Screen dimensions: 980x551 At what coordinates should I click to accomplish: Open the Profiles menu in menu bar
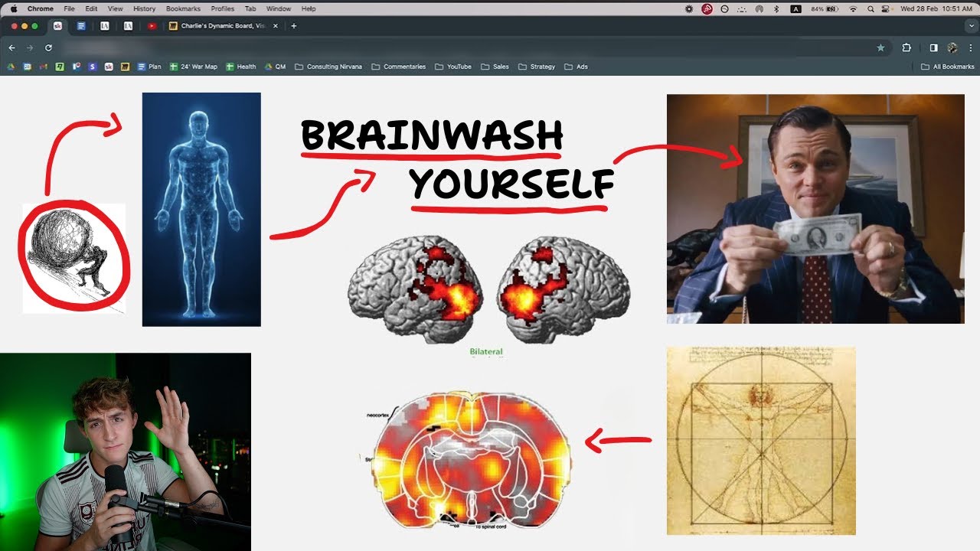coord(222,8)
